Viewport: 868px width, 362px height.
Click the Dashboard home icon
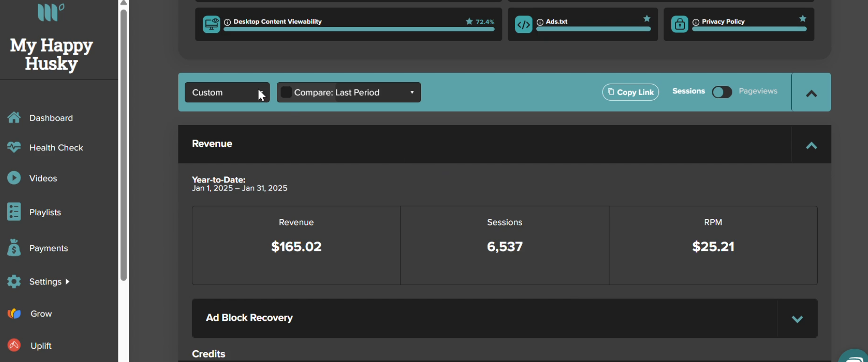tap(14, 117)
